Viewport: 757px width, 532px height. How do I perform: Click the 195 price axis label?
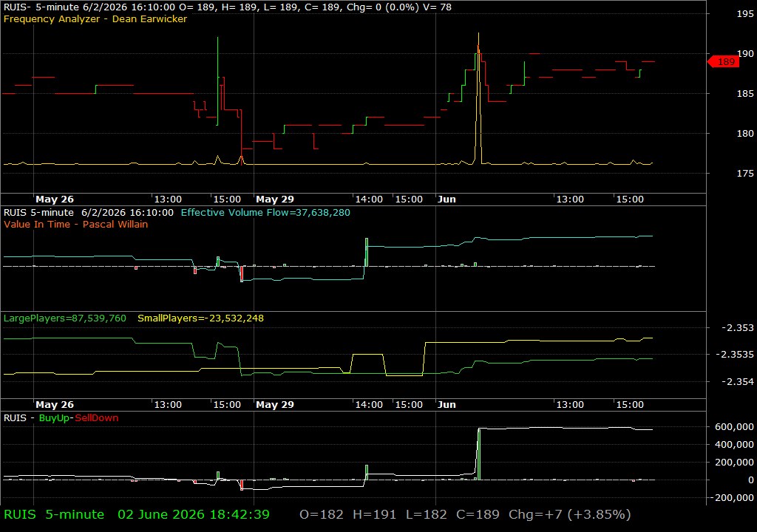click(745, 13)
